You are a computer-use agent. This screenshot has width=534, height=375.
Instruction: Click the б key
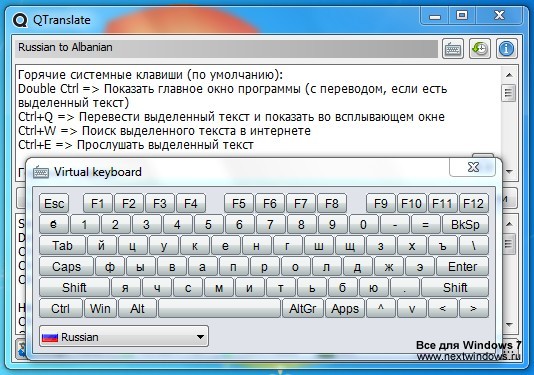(x=343, y=287)
